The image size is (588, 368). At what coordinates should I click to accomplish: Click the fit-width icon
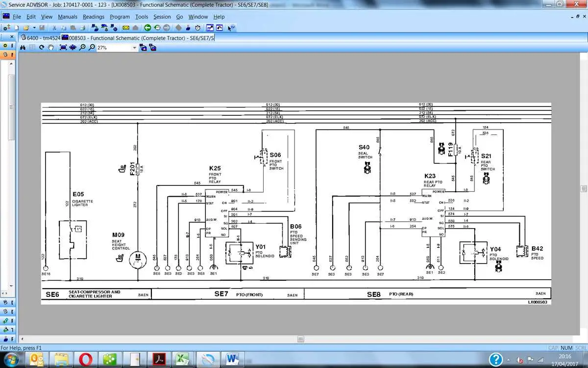coord(73,48)
